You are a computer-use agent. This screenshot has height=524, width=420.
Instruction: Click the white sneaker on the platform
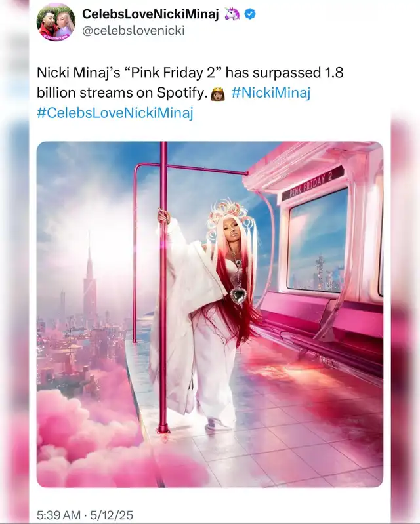218,424
